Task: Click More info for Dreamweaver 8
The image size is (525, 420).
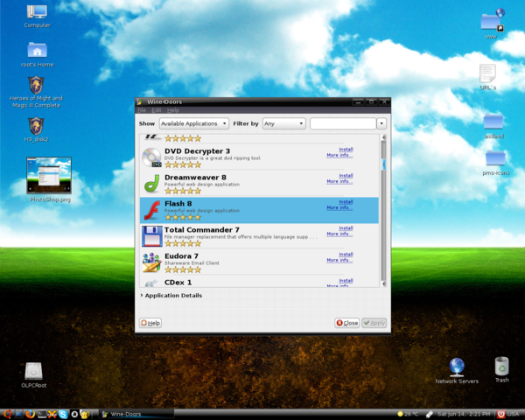Action: click(339, 181)
